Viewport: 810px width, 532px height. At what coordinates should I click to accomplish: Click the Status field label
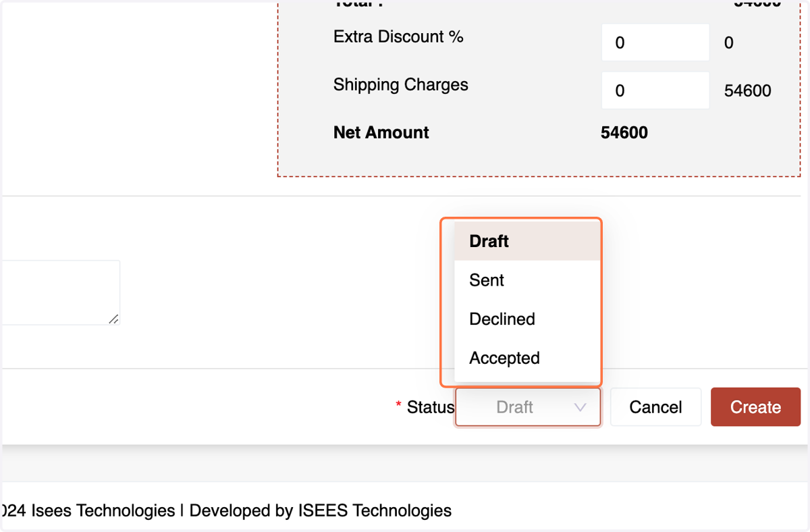[431, 407]
